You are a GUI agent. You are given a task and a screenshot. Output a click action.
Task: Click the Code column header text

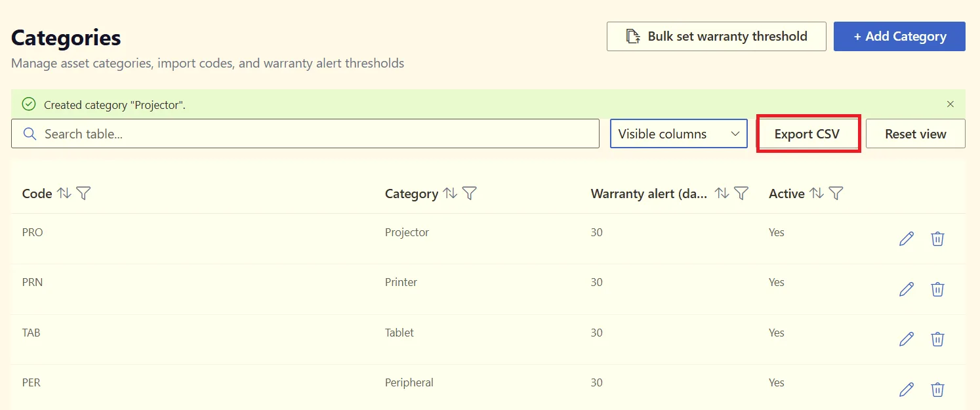(x=37, y=194)
